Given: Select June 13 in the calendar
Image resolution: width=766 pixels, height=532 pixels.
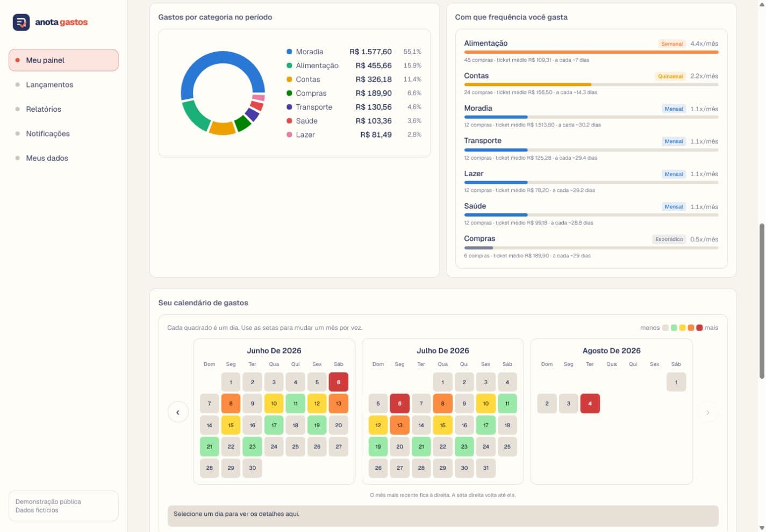Looking at the screenshot, I should pos(339,404).
